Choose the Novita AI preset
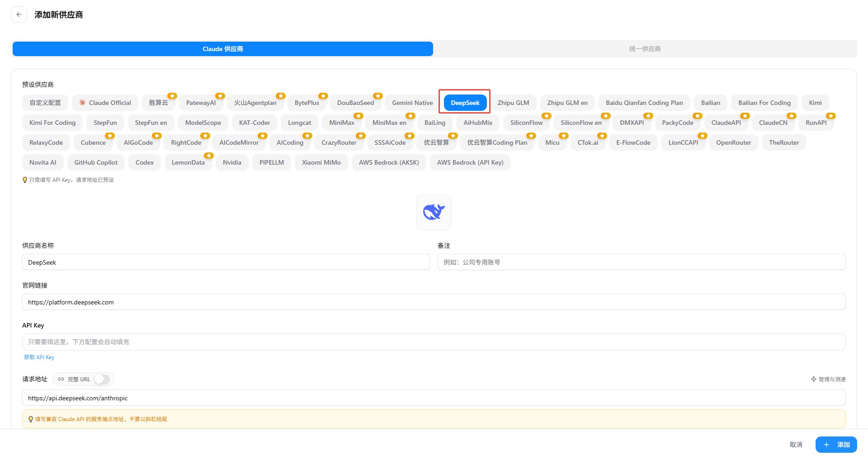Viewport: 868px width, 460px height. coord(43,162)
